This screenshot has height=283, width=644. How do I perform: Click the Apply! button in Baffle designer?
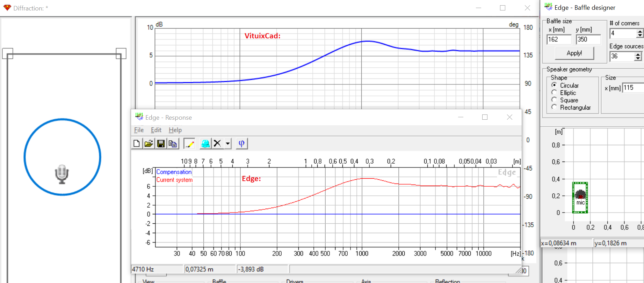point(574,53)
